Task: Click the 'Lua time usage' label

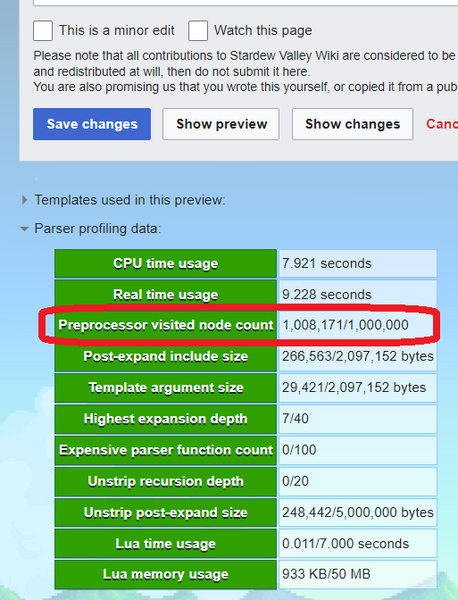Action: 166,544
